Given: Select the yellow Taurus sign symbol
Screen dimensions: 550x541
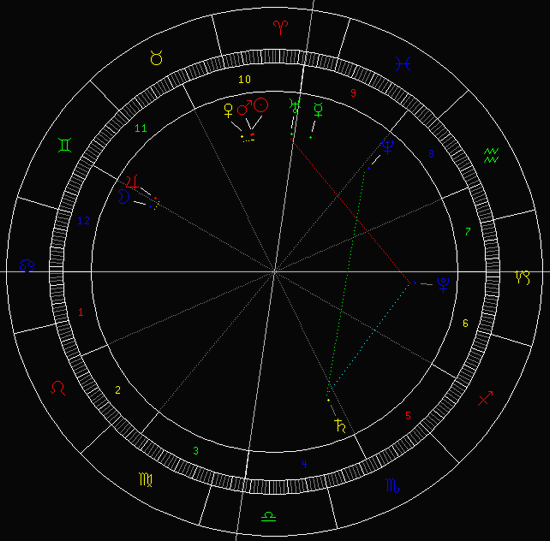Looking at the screenshot, I should 156,58.
